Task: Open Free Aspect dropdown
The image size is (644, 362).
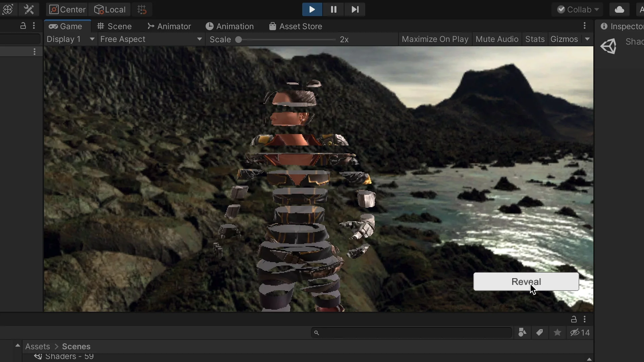Action: coord(151,39)
